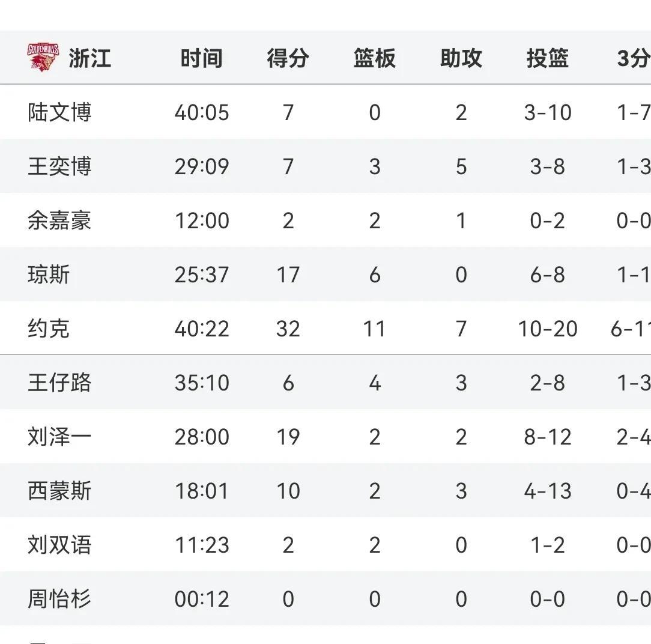Click 约克's 10-20 field goal cell
This screenshot has width=651, height=644.
[x=547, y=329]
